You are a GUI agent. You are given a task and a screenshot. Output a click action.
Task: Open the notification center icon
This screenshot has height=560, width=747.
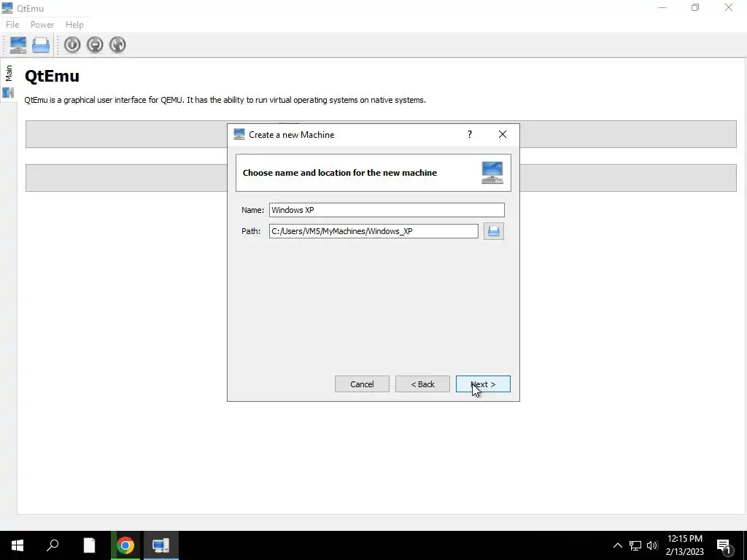724,545
